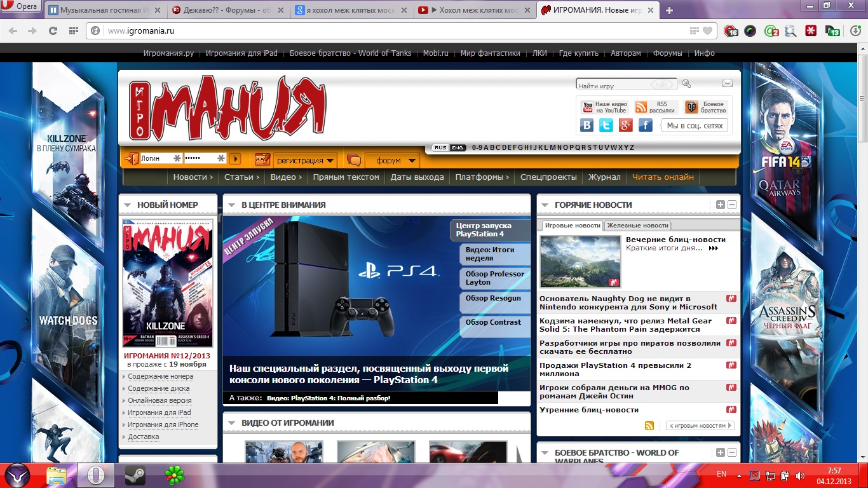Viewport: 868px width, 488px height.
Task: Open the new tab plus button
Action: (669, 10)
